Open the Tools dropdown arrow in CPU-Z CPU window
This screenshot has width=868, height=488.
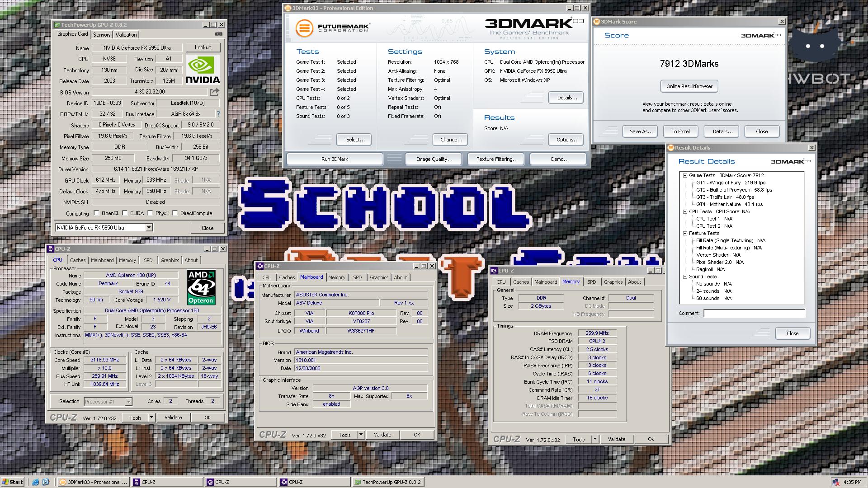click(x=151, y=418)
